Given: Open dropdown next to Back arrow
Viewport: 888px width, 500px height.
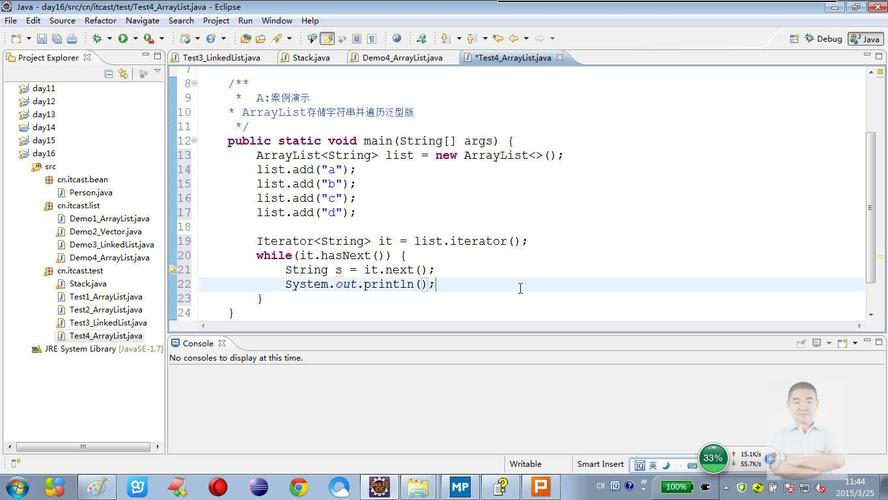Looking at the screenshot, I should coord(526,39).
